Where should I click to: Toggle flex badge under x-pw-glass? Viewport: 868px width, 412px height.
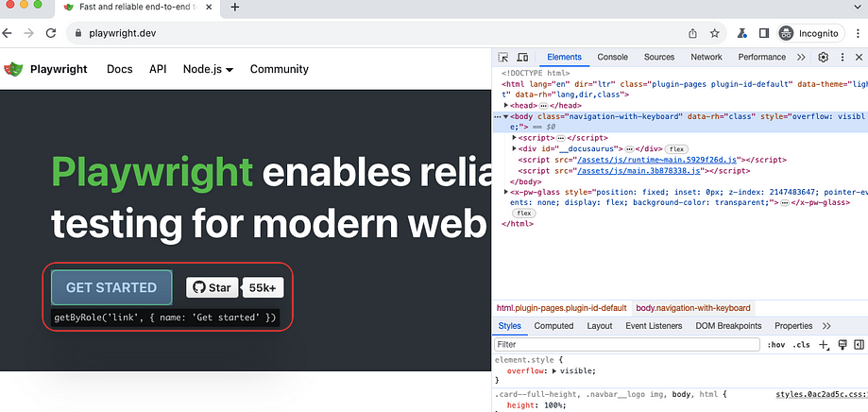click(523, 214)
